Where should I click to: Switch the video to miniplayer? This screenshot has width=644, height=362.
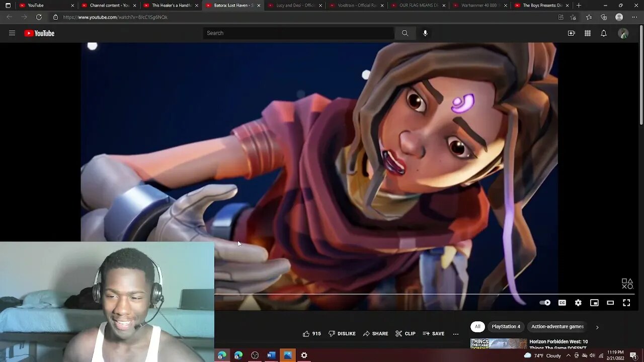594,303
